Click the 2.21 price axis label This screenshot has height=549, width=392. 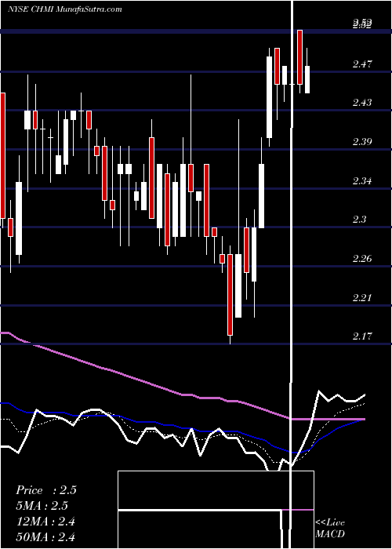click(x=362, y=298)
